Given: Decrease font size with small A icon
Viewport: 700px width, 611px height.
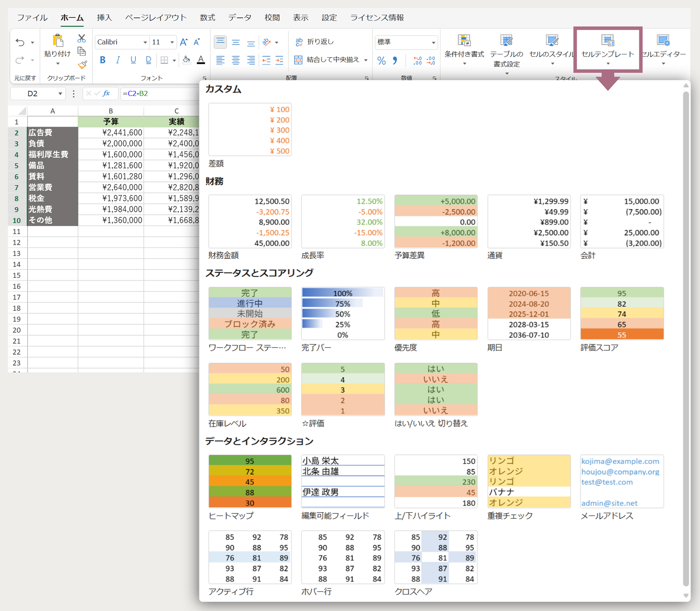Looking at the screenshot, I should [197, 42].
